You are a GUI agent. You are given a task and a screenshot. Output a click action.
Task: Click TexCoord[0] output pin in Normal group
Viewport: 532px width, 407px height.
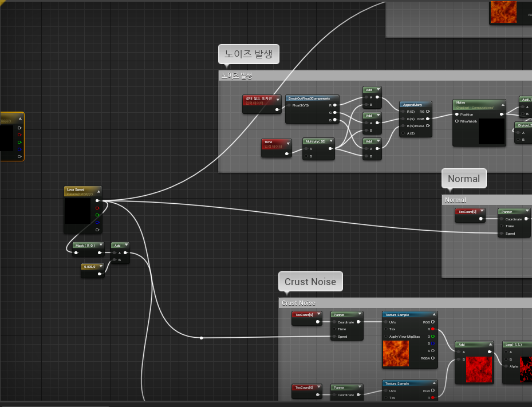pyautogui.click(x=481, y=219)
